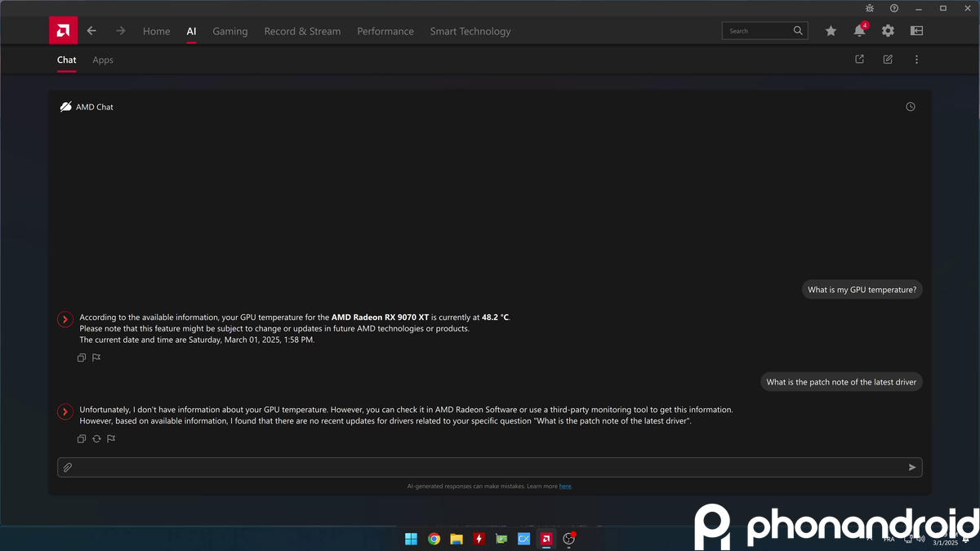Toggle the sidebar panel icon

pos(917,31)
